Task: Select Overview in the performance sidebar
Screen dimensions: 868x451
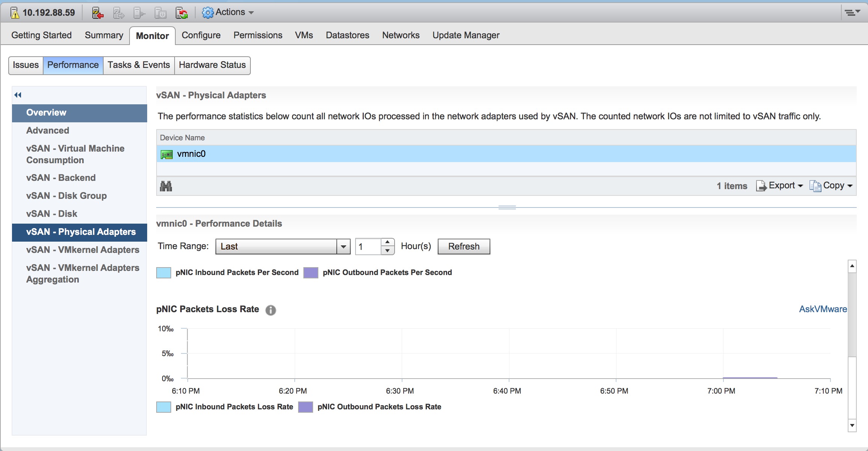Action: pyautogui.click(x=80, y=113)
